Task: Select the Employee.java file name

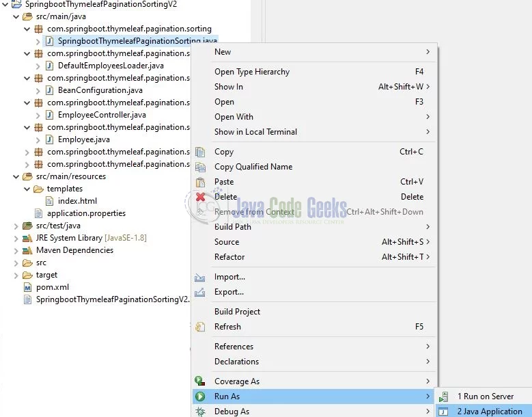Action: pos(84,139)
